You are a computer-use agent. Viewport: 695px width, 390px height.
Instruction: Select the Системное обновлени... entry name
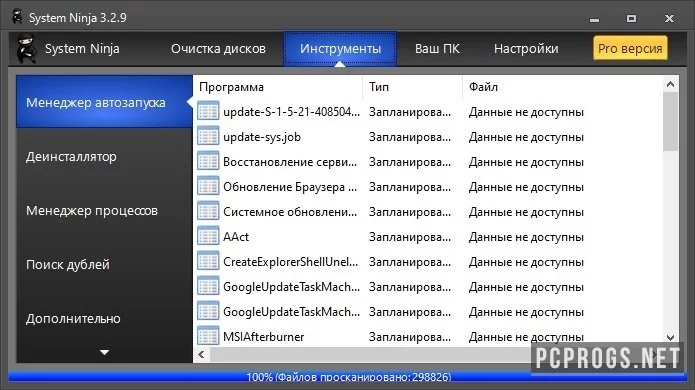pyautogui.click(x=290, y=212)
